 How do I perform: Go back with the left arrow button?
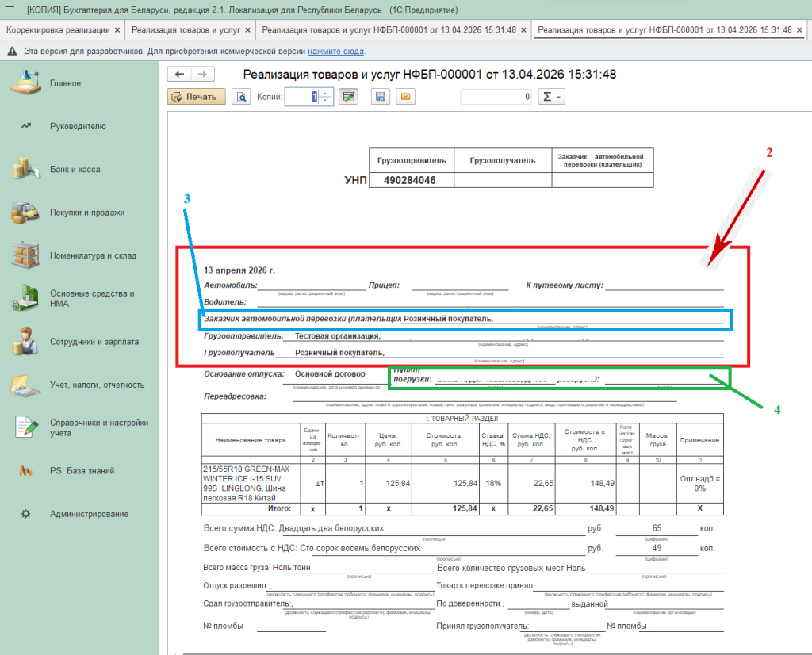point(180,75)
